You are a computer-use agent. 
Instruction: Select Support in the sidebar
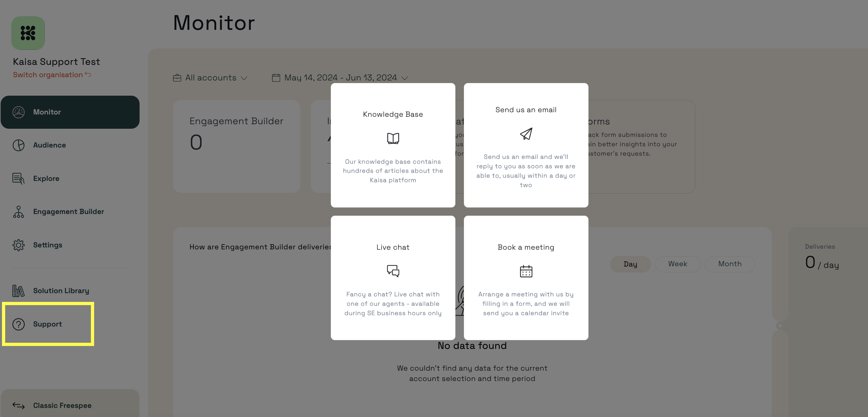click(47, 324)
